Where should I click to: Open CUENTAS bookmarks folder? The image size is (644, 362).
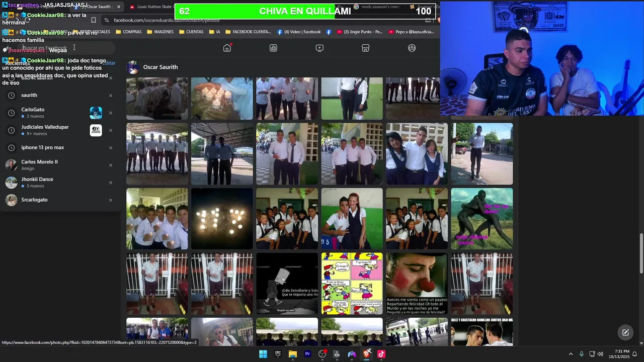coord(191,32)
